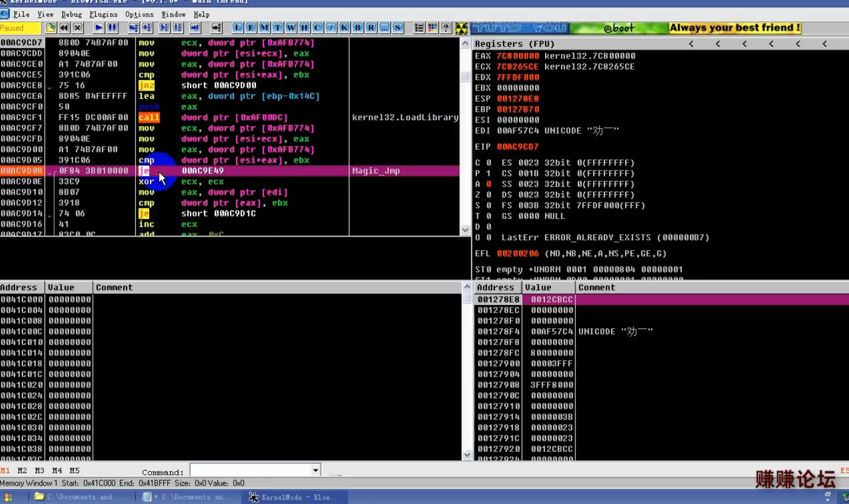Image resolution: width=849 pixels, height=504 pixels.
Task: Open the Call stack K button
Action: (x=344, y=28)
